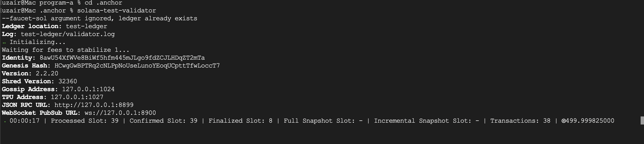Click the Gossip Address 127.0.0.1:1024

(x=88, y=89)
